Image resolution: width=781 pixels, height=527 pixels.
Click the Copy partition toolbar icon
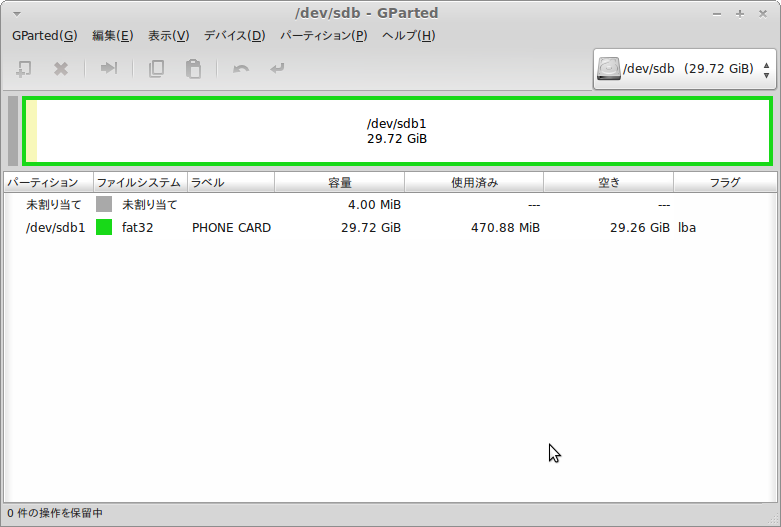pyautogui.click(x=156, y=69)
